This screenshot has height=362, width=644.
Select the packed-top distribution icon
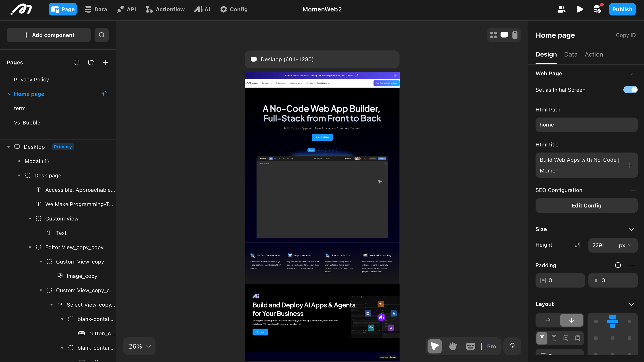tap(542, 338)
